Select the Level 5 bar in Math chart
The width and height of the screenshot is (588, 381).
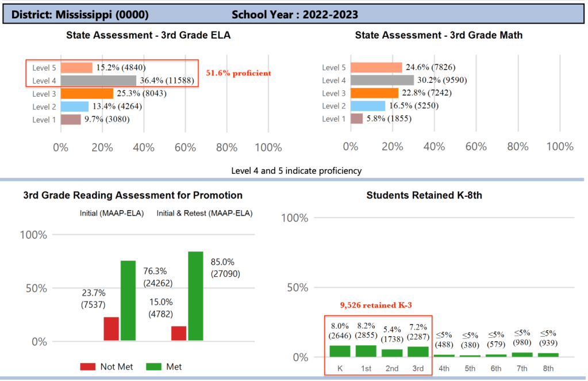[x=376, y=68]
